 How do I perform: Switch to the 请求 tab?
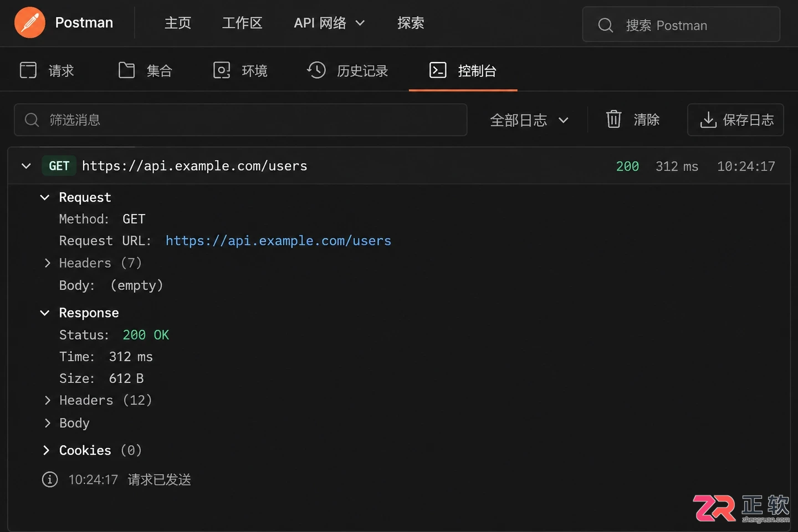point(47,70)
